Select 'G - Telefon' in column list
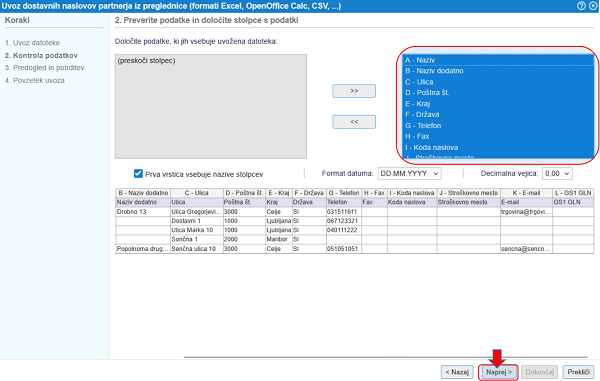 [498, 125]
